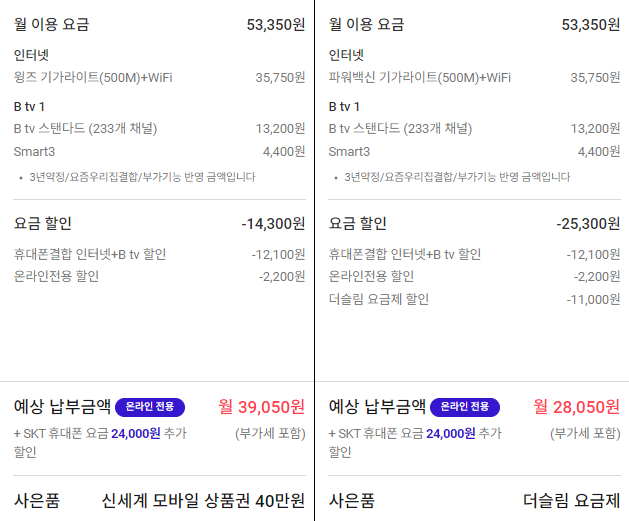Click the right panel's 온라인 전용 badge
629x521 pixels.
(x=465, y=407)
